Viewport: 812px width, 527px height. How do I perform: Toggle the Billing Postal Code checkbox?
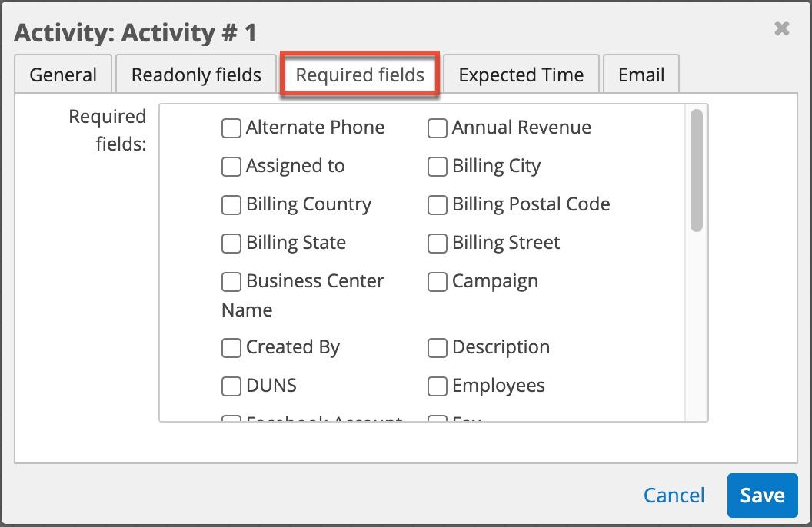point(438,205)
